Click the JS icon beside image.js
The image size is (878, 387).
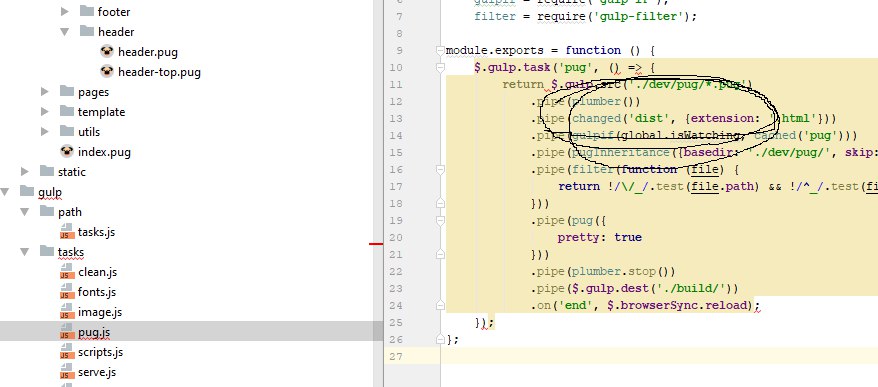67,312
